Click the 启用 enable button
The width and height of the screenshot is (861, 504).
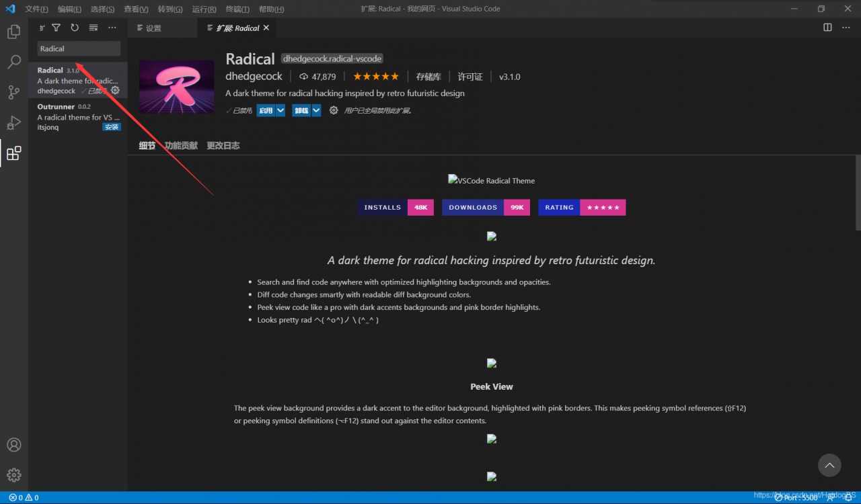tap(266, 110)
